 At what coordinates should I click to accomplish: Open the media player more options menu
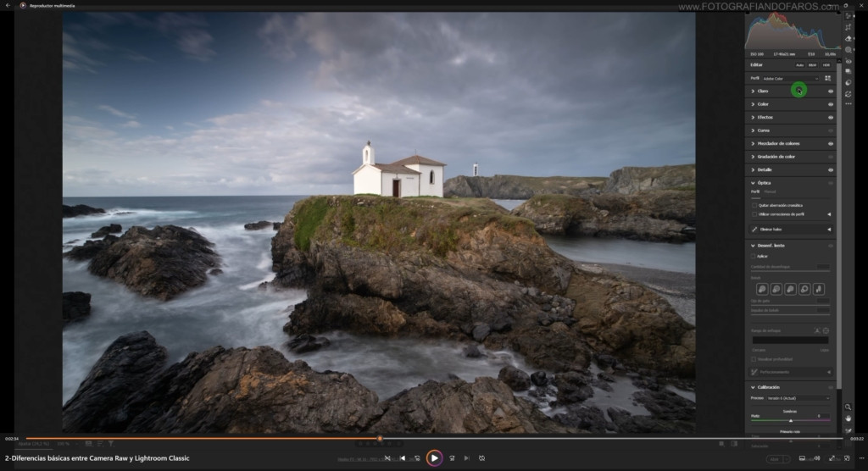pos(861,458)
